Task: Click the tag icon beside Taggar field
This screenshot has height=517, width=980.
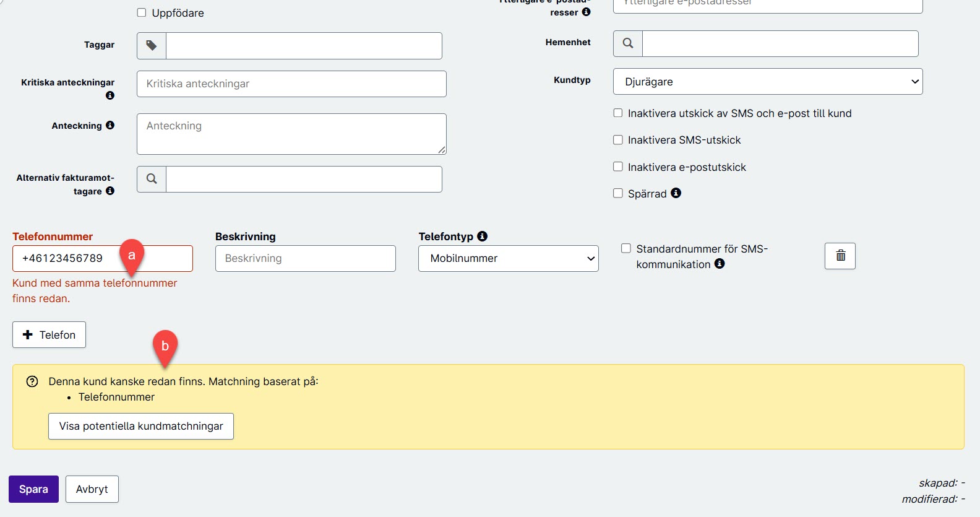Action: 152,46
